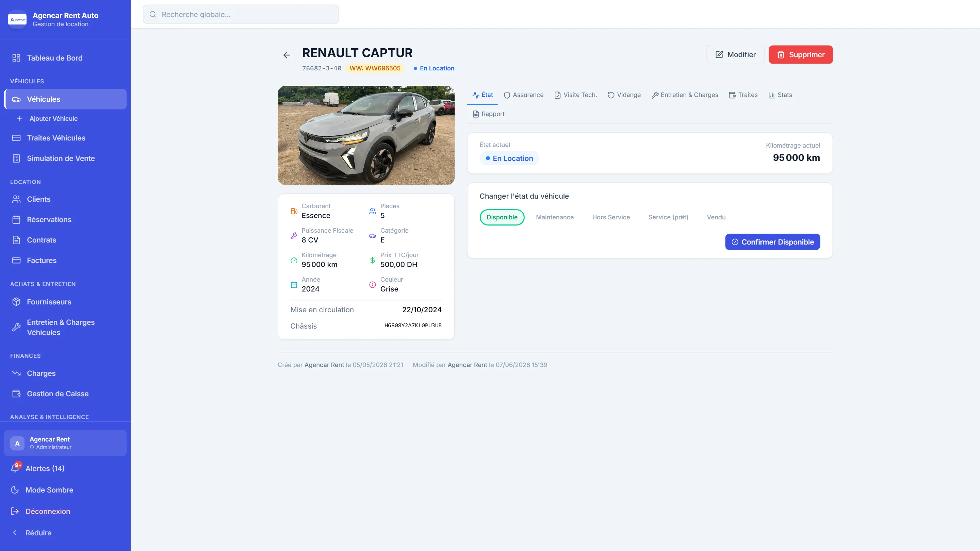Open the Entretien & Charges tab
The height and width of the screenshot is (551, 980).
pos(685,95)
